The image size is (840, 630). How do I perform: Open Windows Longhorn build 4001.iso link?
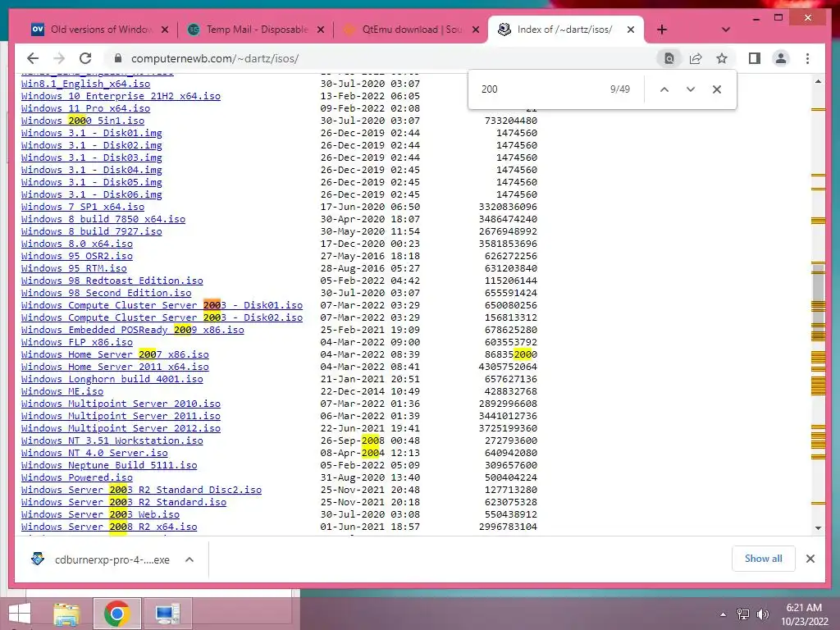tap(112, 379)
